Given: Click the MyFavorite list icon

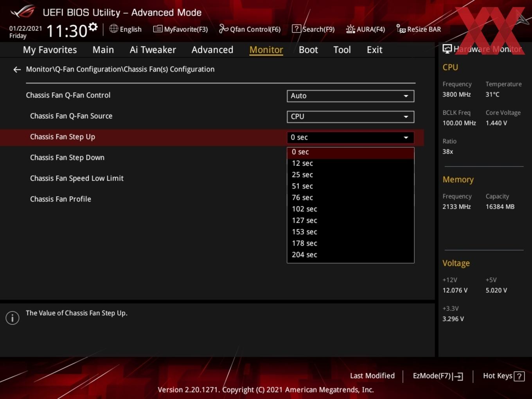Looking at the screenshot, I should pos(158,29).
